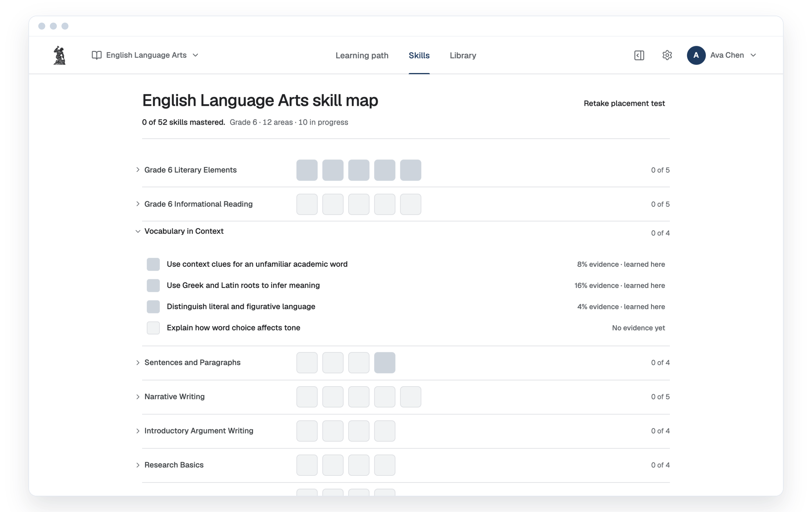Select the Skills tab
The width and height of the screenshot is (812, 512).
419,56
